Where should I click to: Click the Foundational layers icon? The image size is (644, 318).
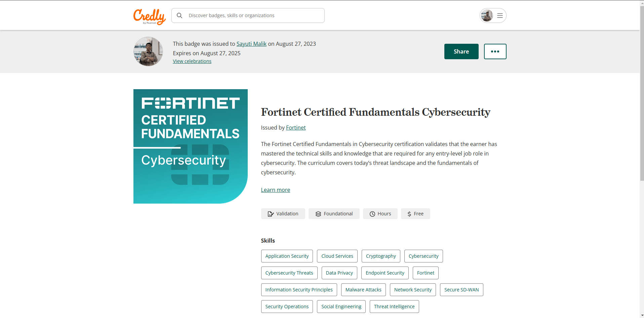tap(318, 214)
